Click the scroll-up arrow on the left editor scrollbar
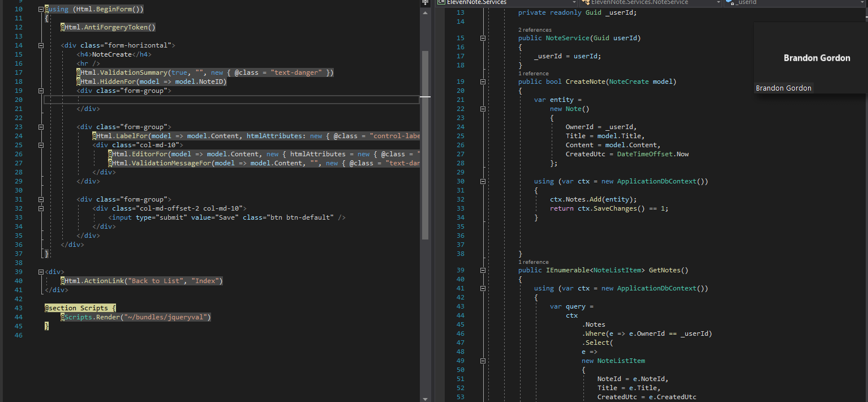The height and width of the screenshot is (402, 868). (x=426, y=12)
